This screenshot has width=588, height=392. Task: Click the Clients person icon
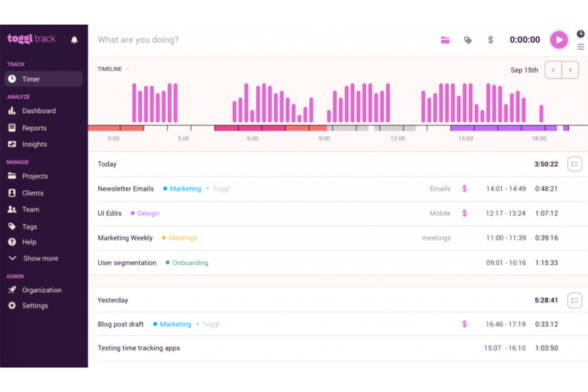12,193
